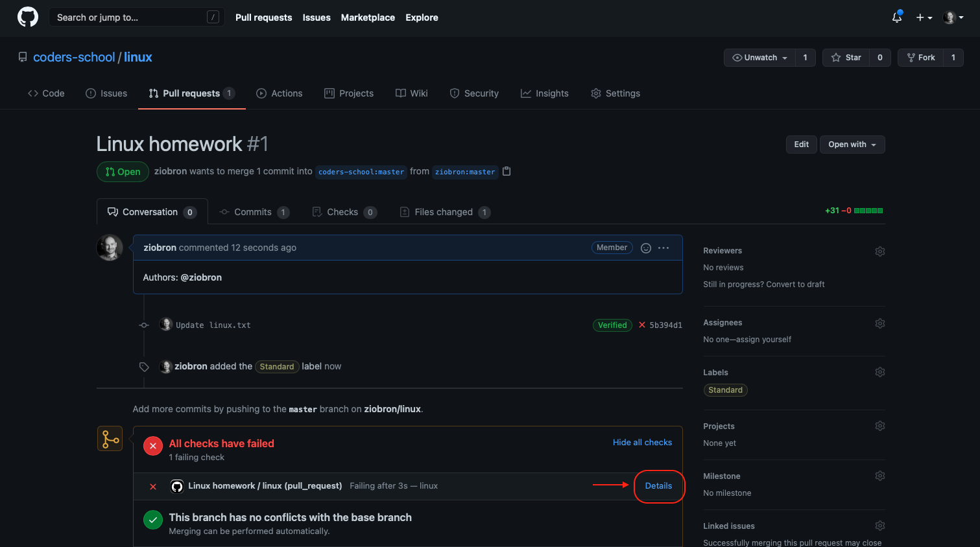Open the Projects gear settings in sidebar
The height and width of the screenshot is (547, 980).
[880, 426]
